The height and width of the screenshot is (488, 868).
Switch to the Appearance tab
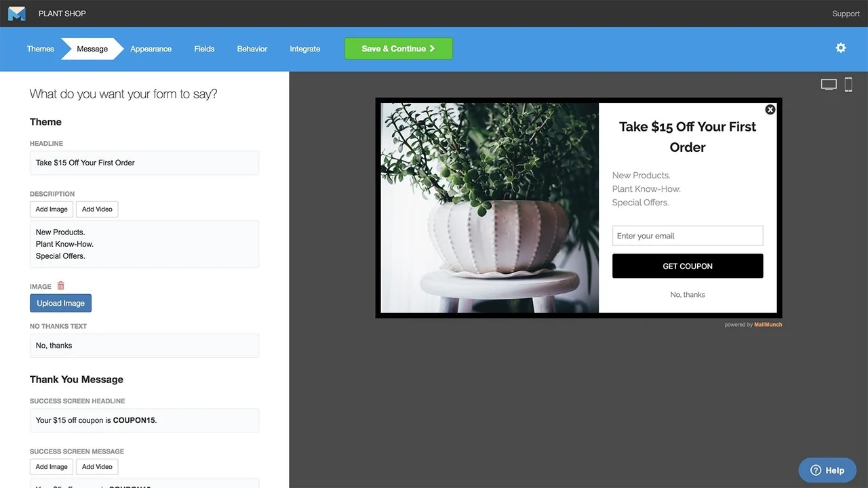[151, 48]
